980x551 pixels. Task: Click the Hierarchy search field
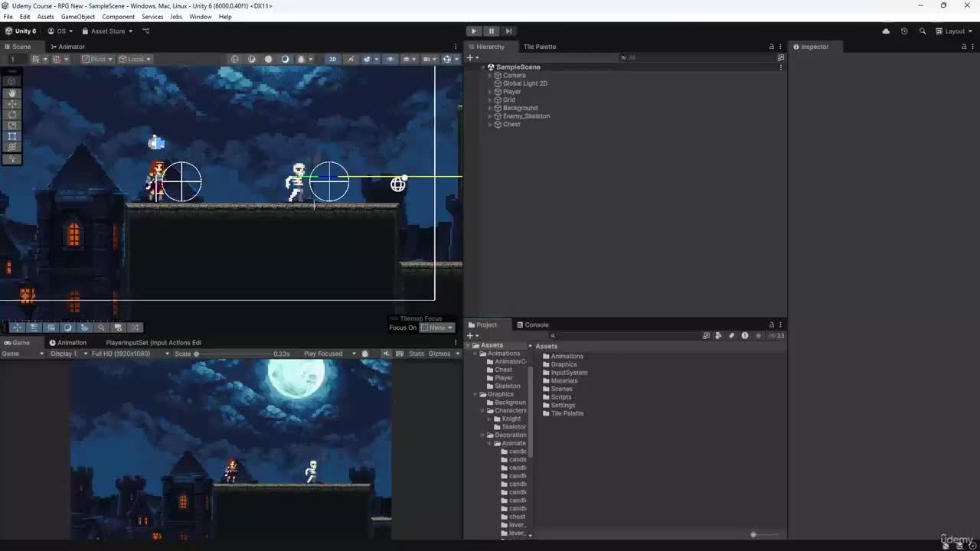pos(697,57)
